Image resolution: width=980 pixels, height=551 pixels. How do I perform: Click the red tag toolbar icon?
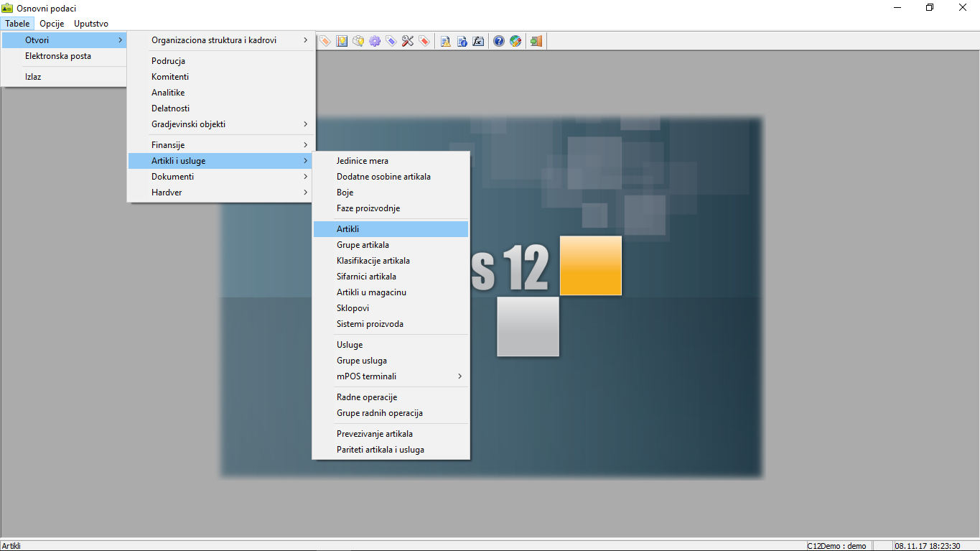click(x=424, y=41)
